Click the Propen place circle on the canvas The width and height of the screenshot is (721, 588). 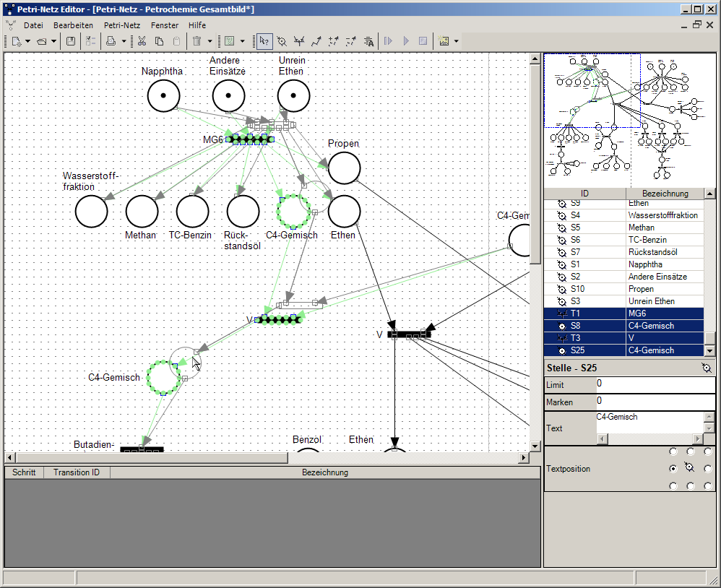tap(344, 168)
